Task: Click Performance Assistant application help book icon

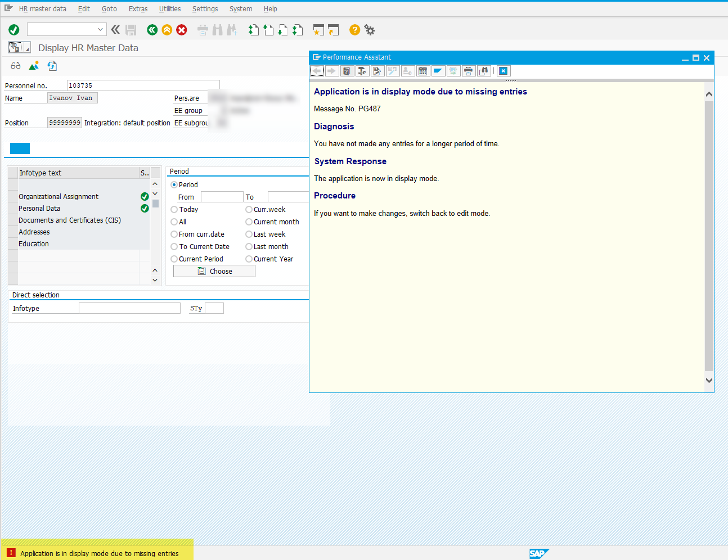Action: tap(347, 71)
